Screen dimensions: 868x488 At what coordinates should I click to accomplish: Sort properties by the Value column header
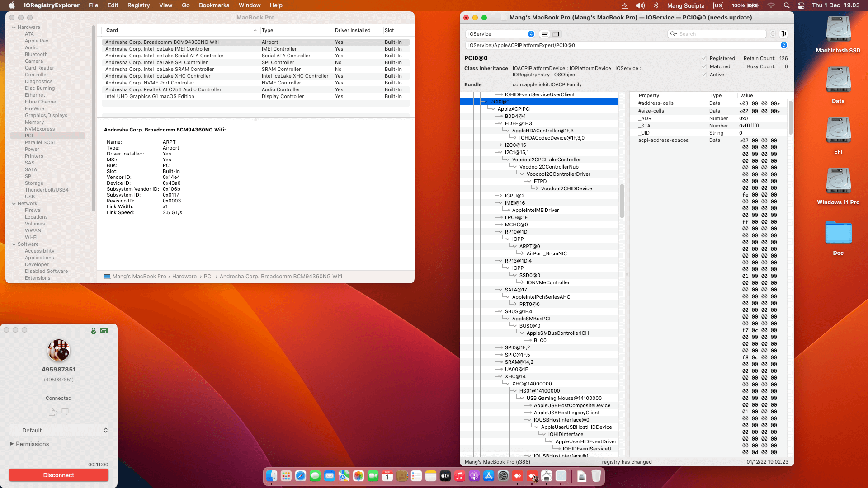(x=762, y=95)
